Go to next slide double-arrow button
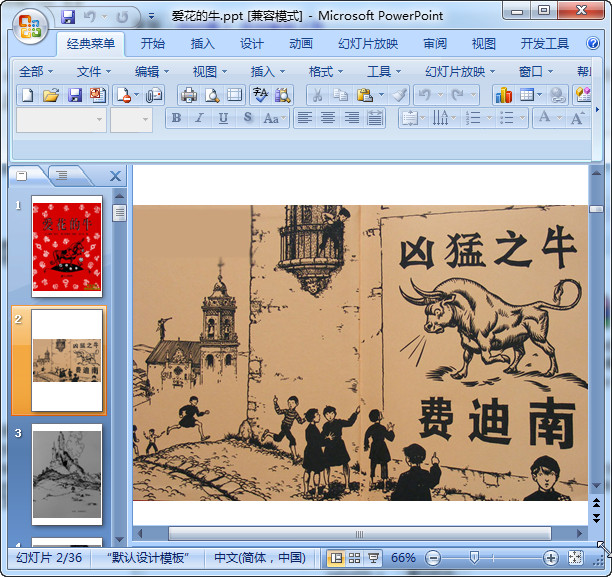 [x=596, y=518]
